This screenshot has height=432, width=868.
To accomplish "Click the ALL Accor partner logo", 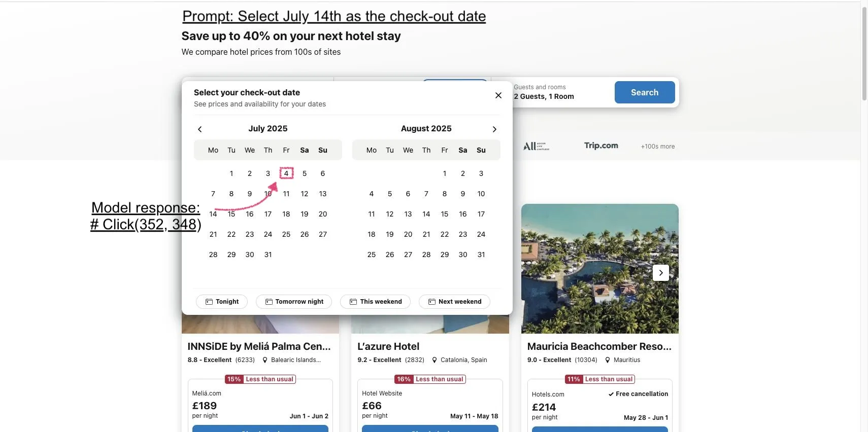I will (536, 146).
